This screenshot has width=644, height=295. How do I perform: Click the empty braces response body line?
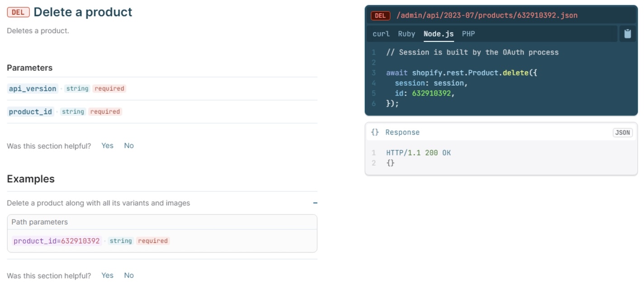(x=390, y=163)
